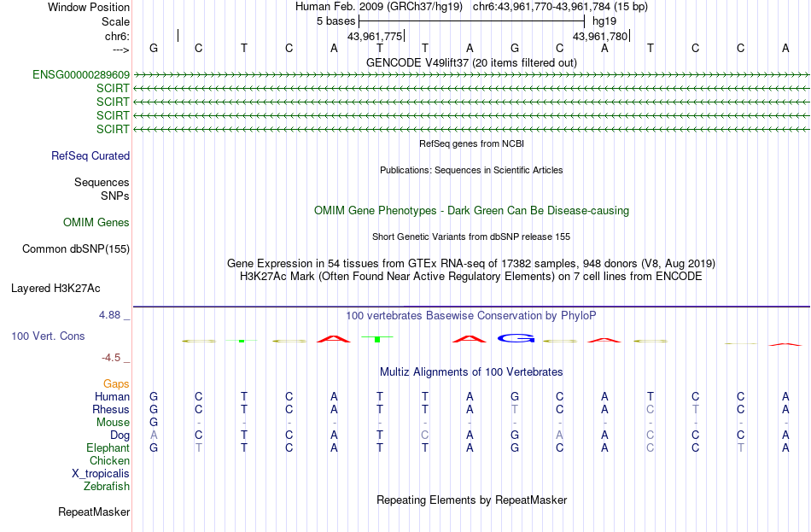Screen dimensions: 811x532
Task: Select the Mouse species label
Action: point(114,423)
